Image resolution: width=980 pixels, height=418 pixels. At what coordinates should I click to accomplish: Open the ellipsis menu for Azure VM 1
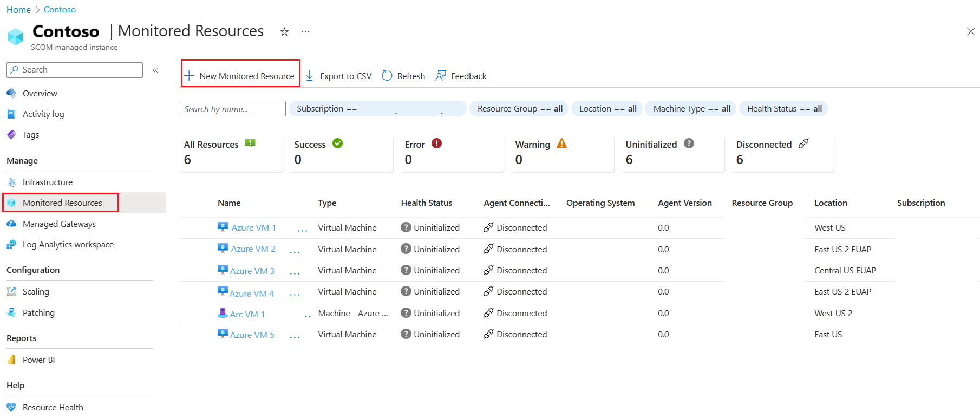pyautogui.click(x=302, y=231)
